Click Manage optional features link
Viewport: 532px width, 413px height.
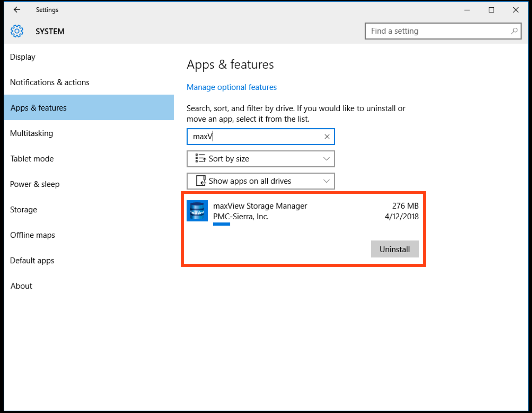click(x=231, y=87)
